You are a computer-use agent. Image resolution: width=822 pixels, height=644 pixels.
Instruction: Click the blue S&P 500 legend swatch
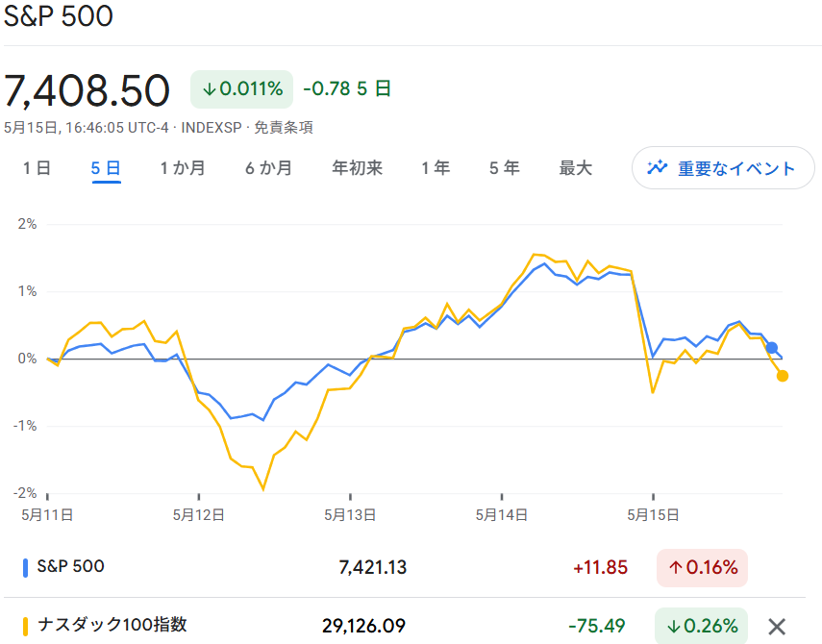point(25,568)
